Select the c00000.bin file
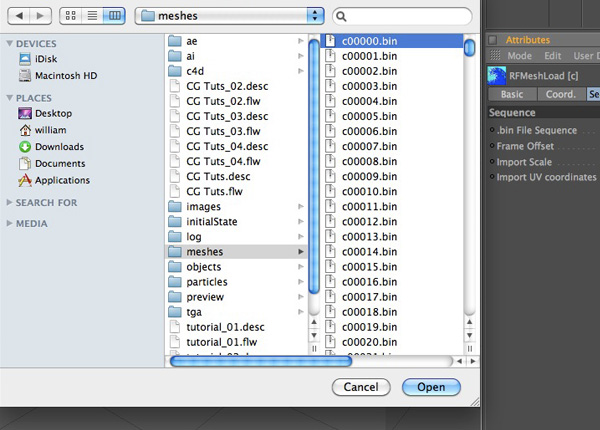The width and height of the screenshot is (600, 430). point(392,41)
